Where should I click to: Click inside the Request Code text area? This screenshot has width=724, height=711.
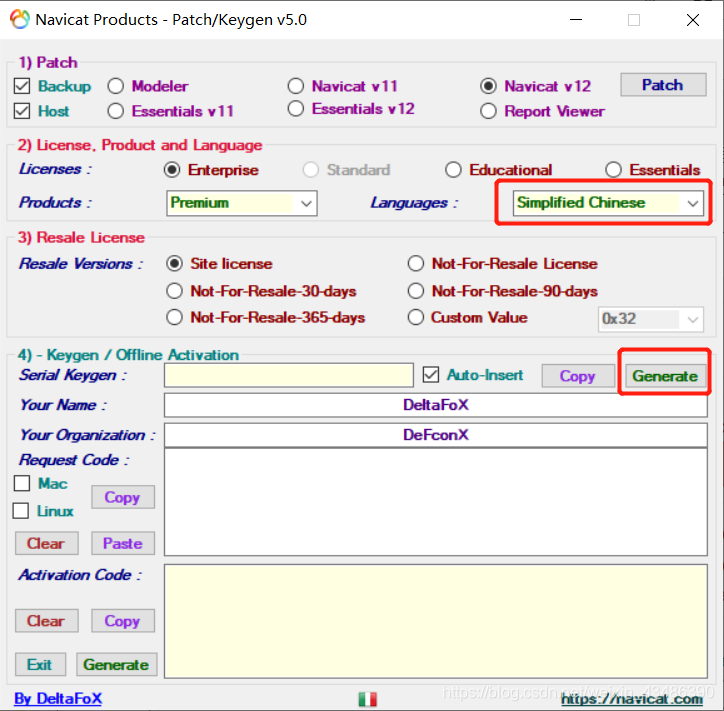pyautogui.click(x=435, y=502)
